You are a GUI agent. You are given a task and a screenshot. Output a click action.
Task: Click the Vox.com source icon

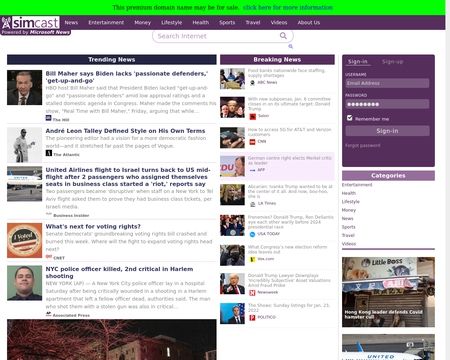click(x=252, y=259)
